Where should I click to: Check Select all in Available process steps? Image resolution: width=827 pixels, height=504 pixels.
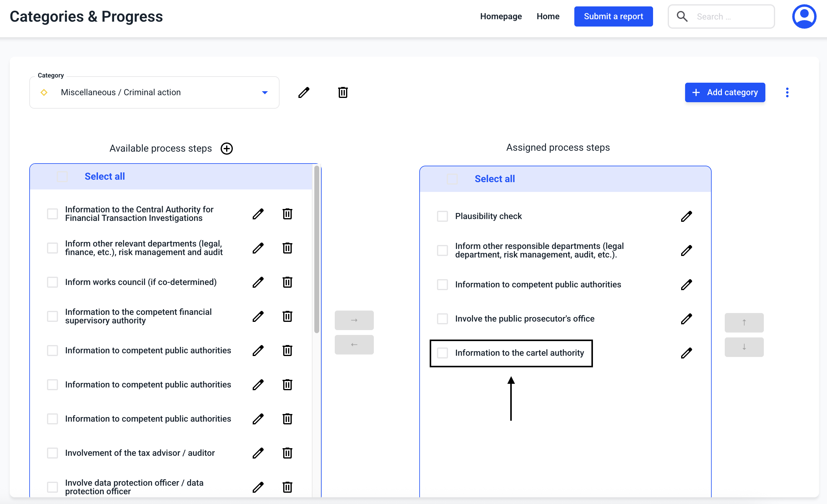63,177
